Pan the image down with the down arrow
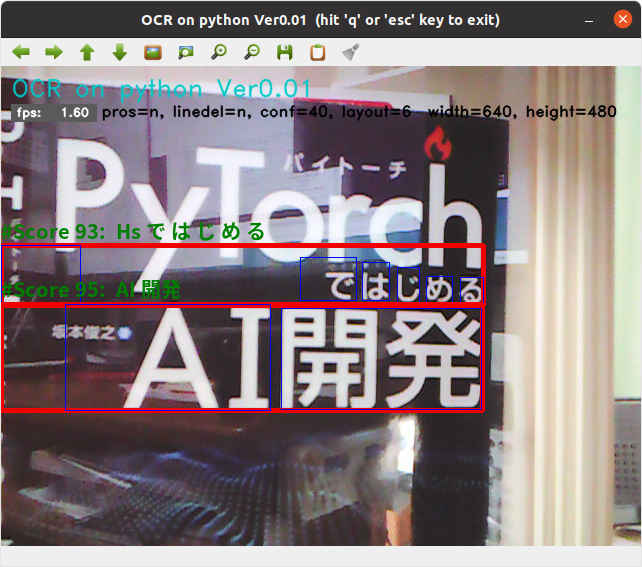Screen dimensions: 642x567 (120, 52)
